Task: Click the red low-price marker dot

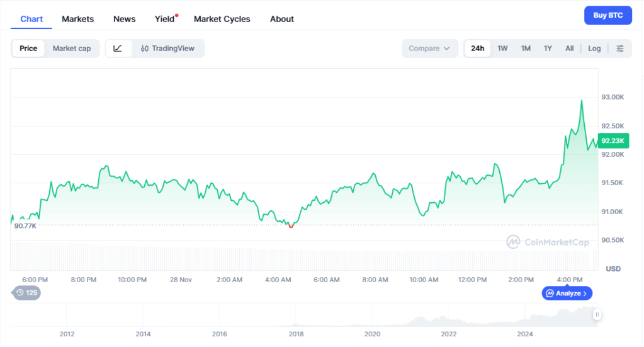Action: point(291,225)
